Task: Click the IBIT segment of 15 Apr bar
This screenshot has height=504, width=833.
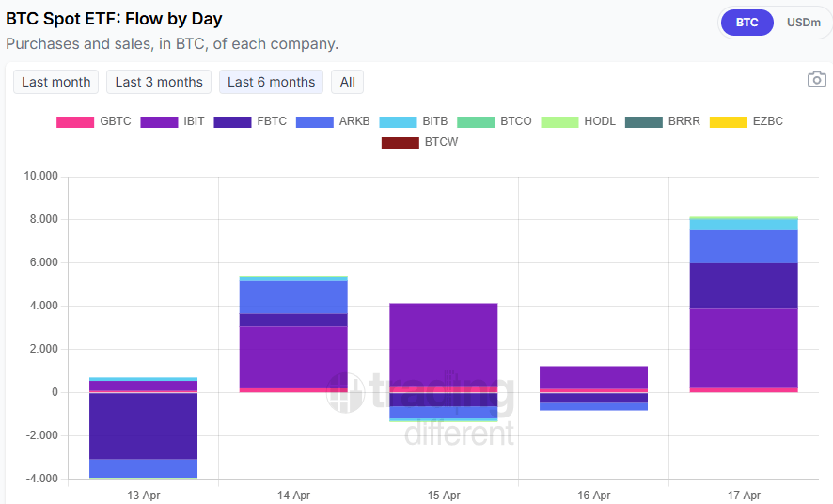Action: [444, 343]
